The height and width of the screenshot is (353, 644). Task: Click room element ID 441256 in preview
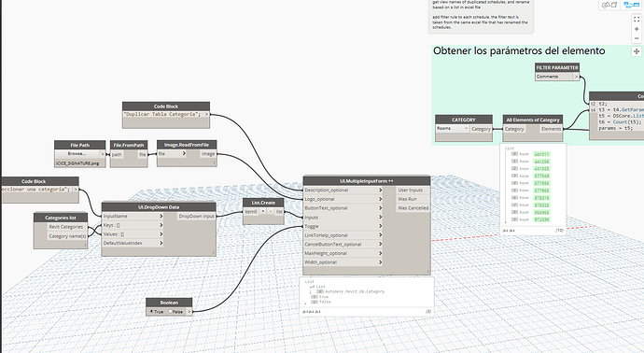541,162
